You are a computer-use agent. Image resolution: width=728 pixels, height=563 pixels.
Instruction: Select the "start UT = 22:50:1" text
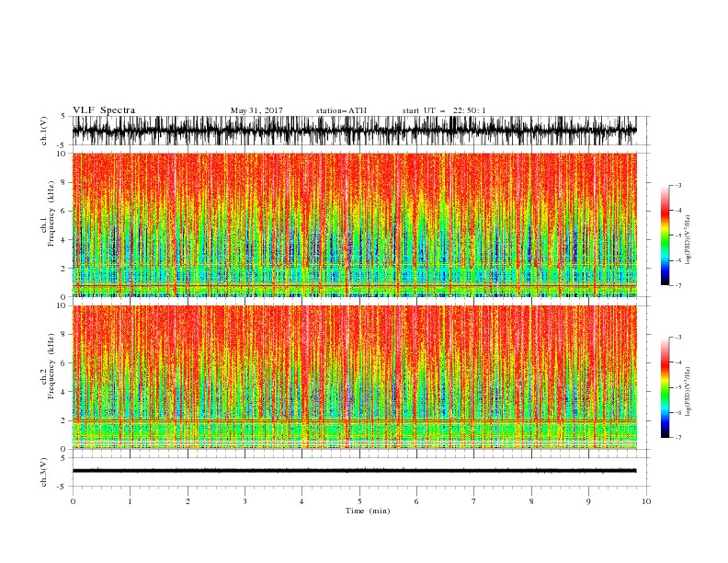pyautogui.click(x=444, y=110)
